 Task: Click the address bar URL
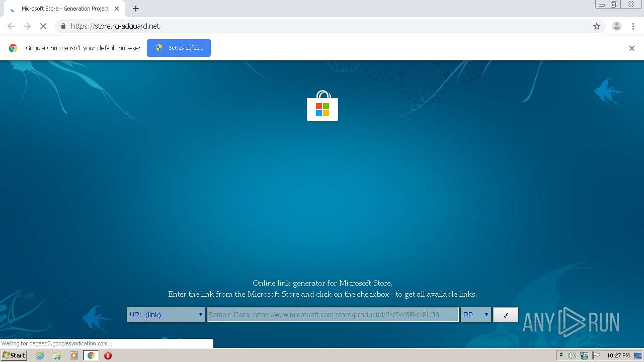click(x=115, y=26)
